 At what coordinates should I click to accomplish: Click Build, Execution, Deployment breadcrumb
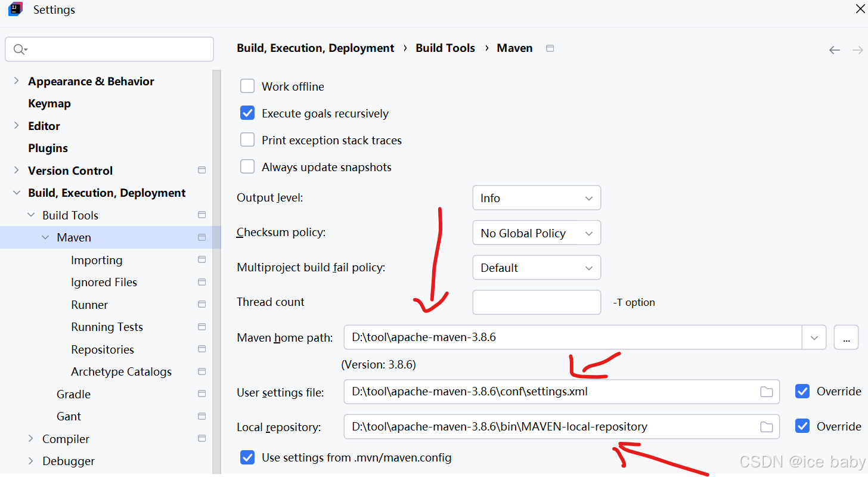[x=315, y=48]
